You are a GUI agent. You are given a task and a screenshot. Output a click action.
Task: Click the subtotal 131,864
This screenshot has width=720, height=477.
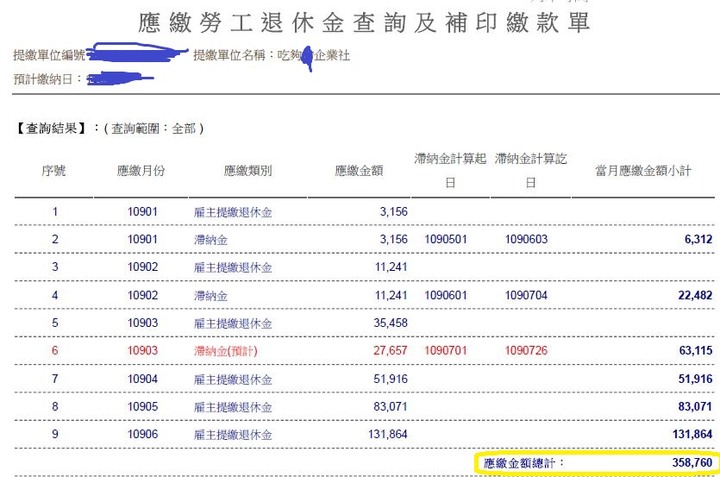[x=692, y=434]
